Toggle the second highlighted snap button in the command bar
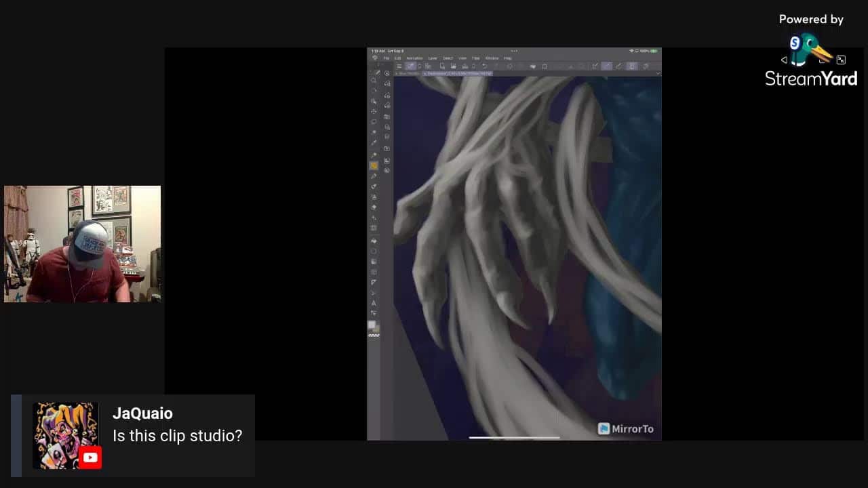The image size is (868, 488). (632, 66)
